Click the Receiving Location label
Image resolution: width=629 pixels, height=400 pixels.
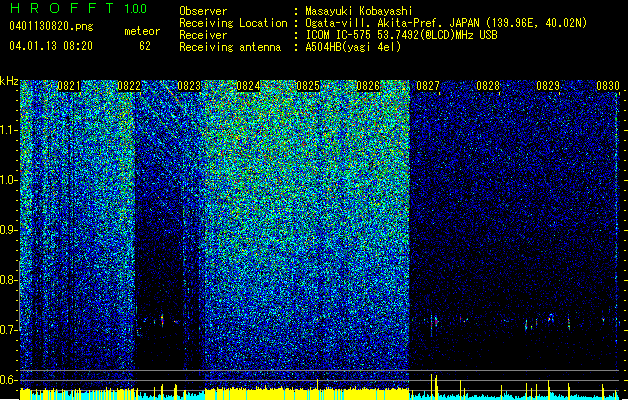233,23
